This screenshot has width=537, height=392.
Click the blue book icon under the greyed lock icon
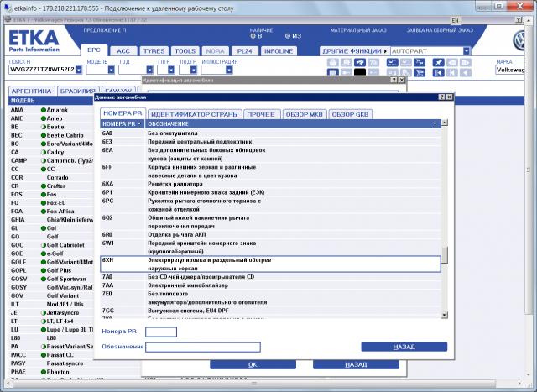(333, 72)
